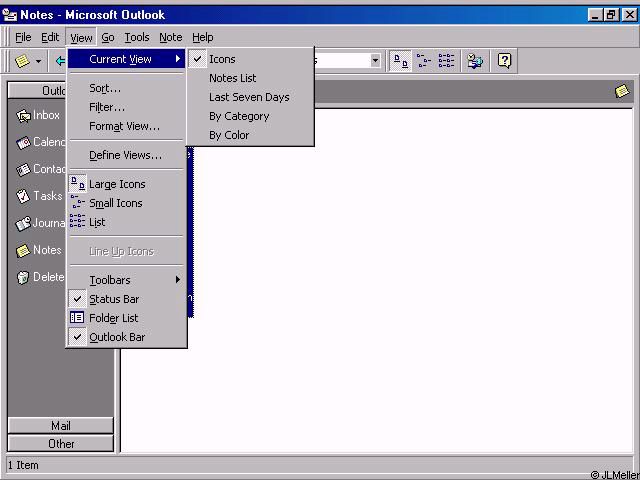Open the New Note dropdown arrow
This screenshot has width=640, height=480.
pyautogui.click(x=38, y=61)
